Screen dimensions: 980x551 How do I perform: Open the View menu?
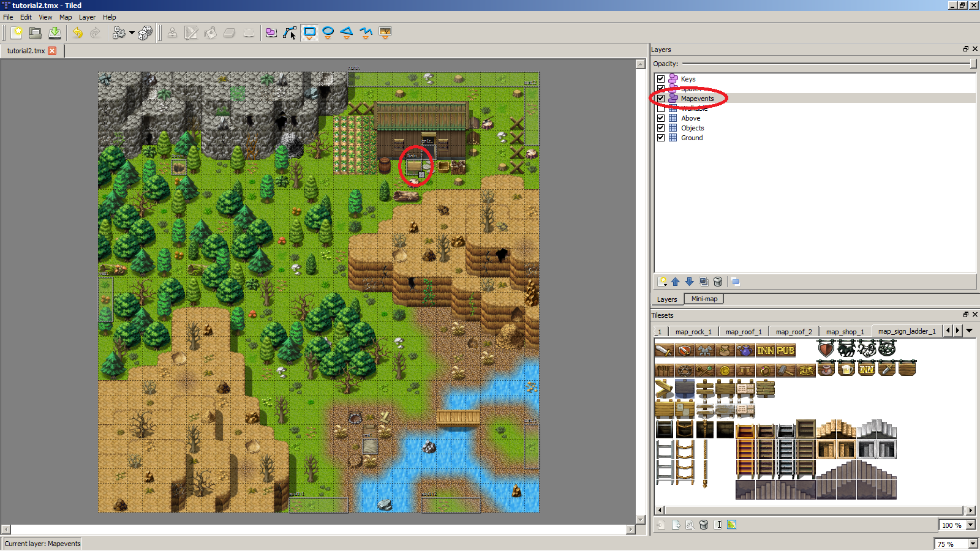[45, 17]
